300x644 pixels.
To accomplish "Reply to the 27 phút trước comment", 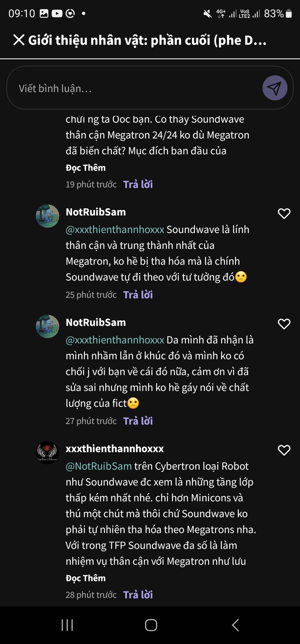I will (x=138, y=421).
